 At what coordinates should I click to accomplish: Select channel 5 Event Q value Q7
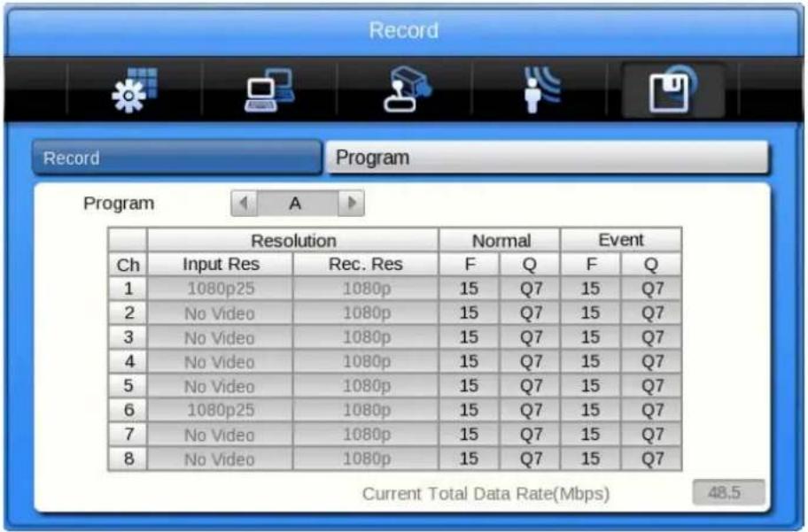[651, 385]
